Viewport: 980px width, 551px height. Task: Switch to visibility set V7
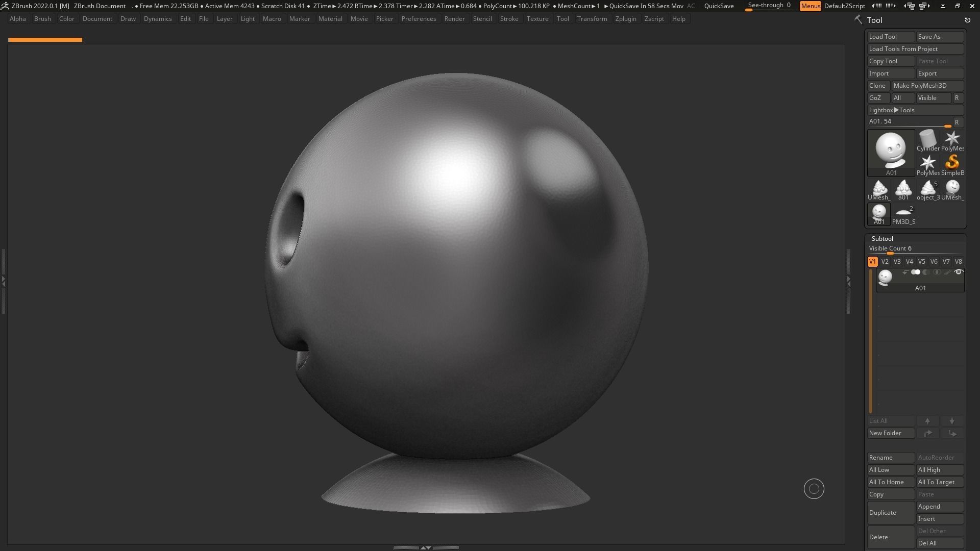tap(946, 262)
